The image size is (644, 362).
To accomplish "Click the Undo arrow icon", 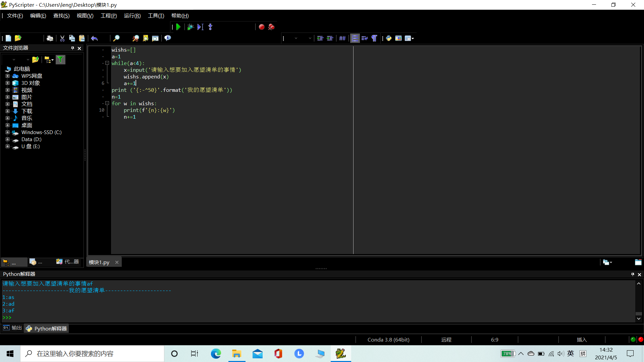I will point(94,39).
